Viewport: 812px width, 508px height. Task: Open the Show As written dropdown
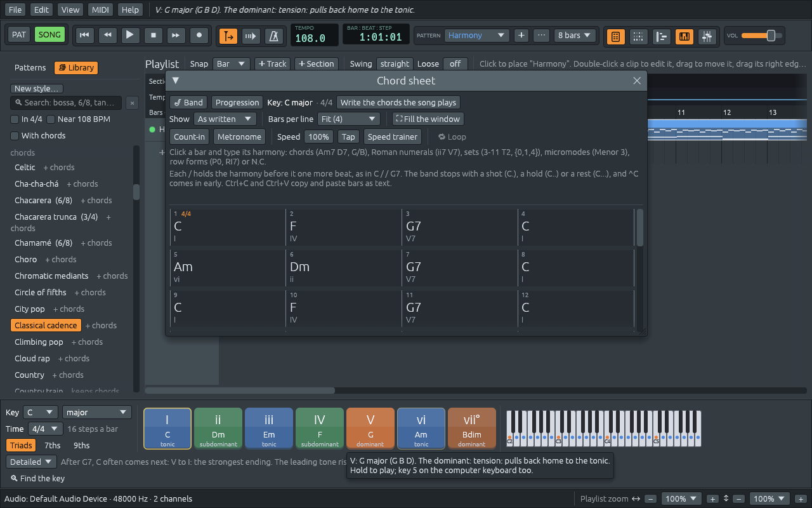click(225, 119)
